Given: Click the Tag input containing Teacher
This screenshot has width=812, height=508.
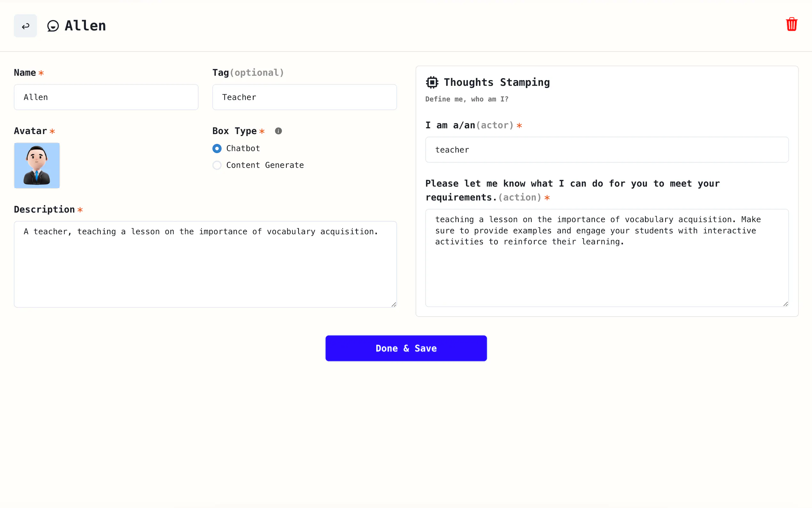Looking at the screenshot, I should 304,97.
